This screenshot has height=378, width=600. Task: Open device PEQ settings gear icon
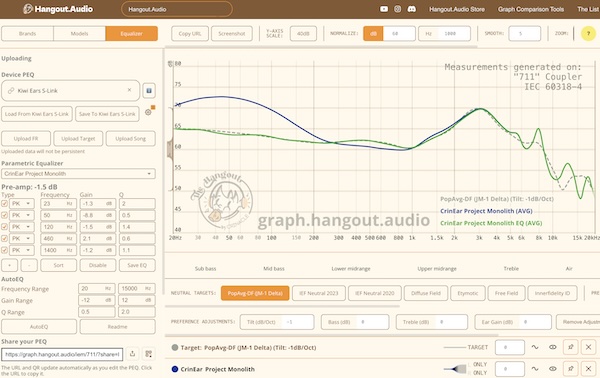click(148, 112)
